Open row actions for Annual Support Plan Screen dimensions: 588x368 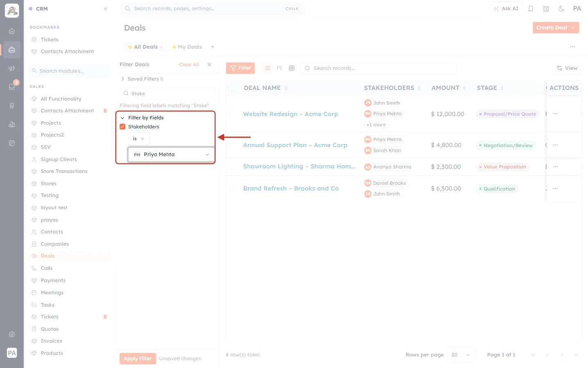click(x=555, y=145)
